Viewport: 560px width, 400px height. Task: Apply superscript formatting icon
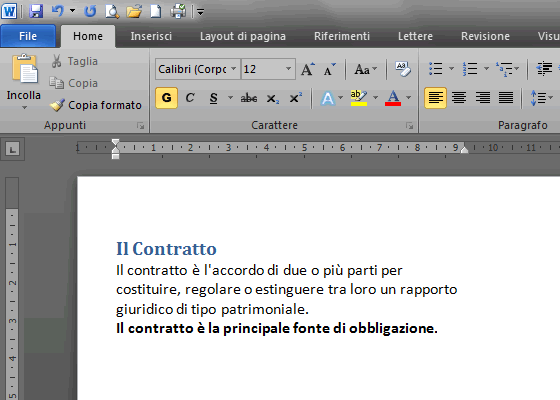point(295,98)
